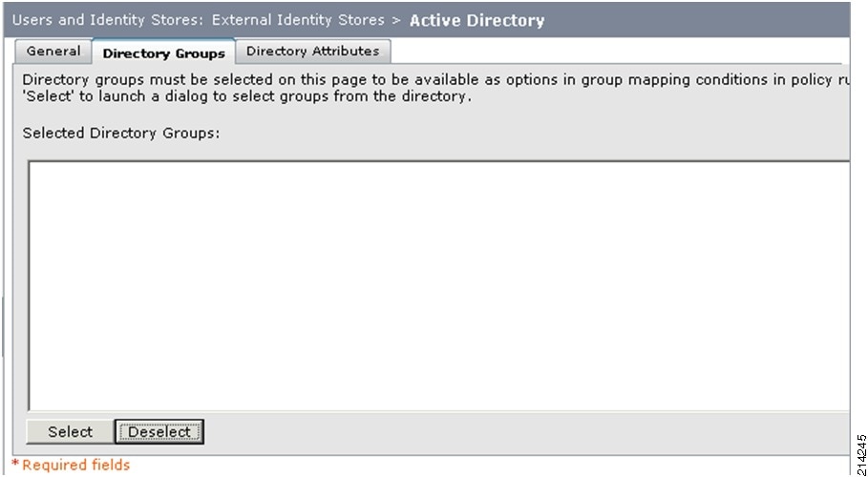Image resolution: width=868 pixels, height=477 pixels.
Task: Click the Selected Directory Groups label
Action: pos(122,134)
